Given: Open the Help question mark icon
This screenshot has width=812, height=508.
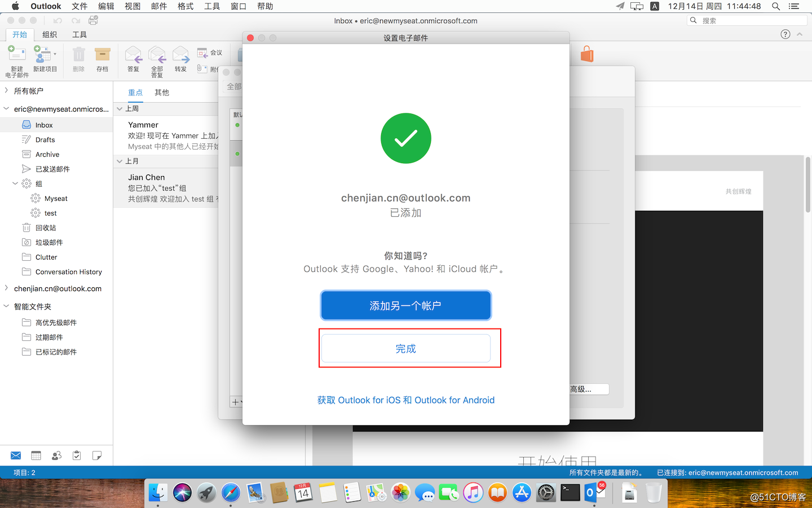Looking at the screenshot, I should click(785, 34).
